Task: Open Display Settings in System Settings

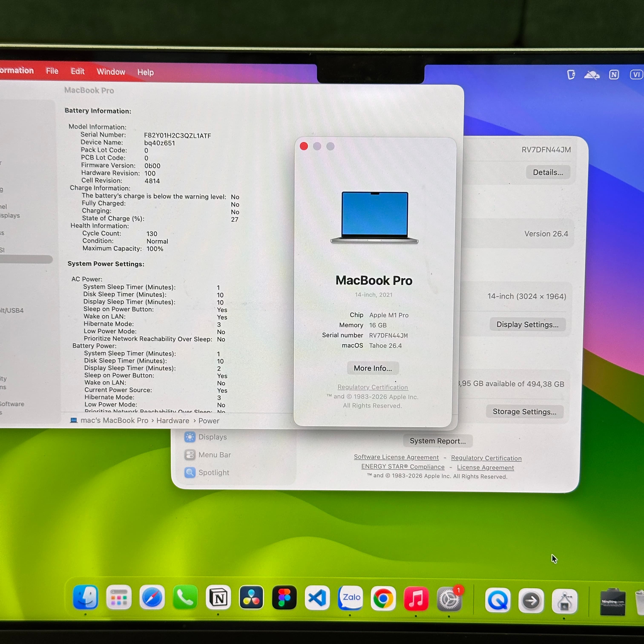Action: 527,324
